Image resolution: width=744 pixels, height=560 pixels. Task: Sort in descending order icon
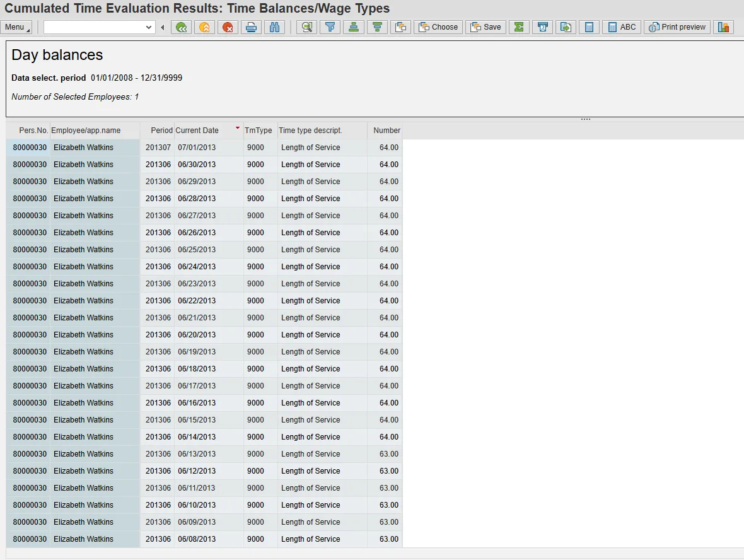pos(377,27)
